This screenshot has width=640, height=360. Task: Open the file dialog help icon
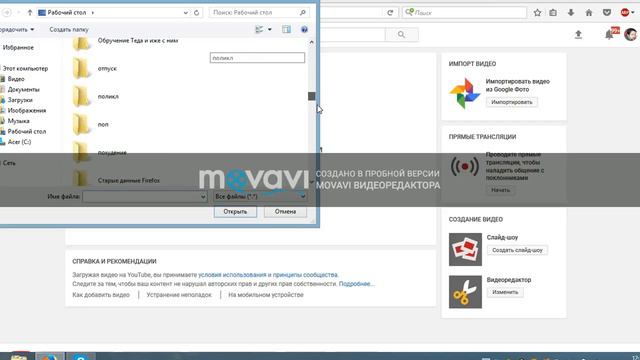click(x=304, y=29)
